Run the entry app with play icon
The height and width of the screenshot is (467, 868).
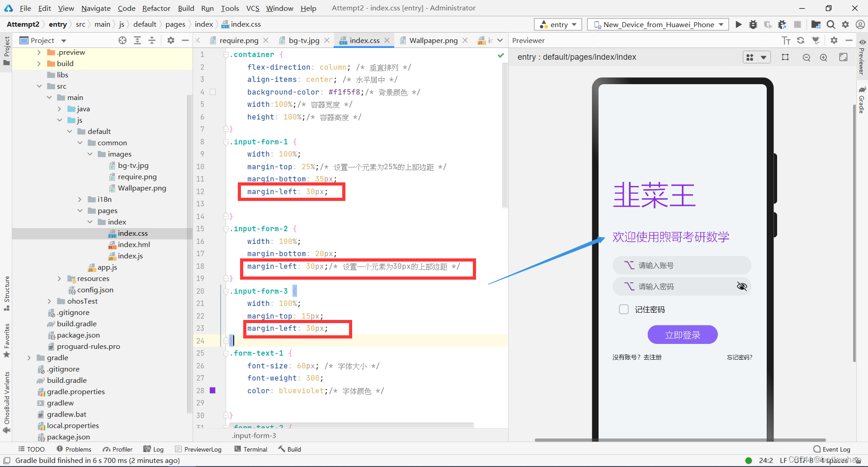(738, 24)
